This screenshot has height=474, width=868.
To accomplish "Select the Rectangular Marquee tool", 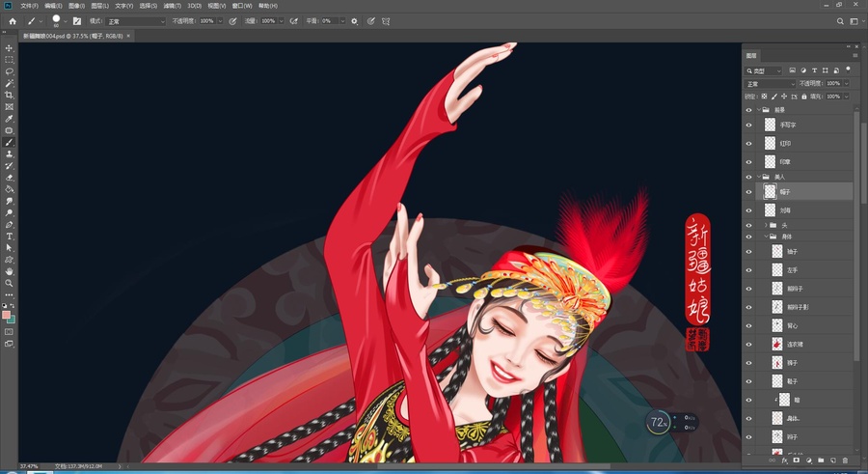I will (9, 60).
